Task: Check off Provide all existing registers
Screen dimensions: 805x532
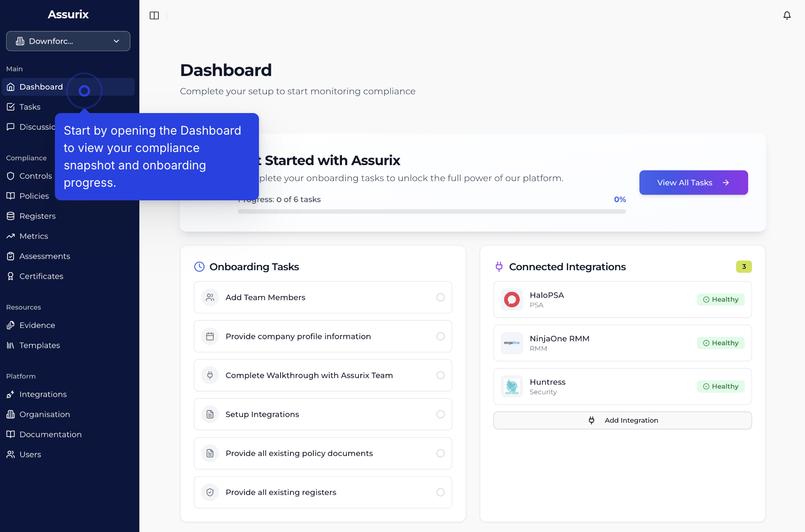Action: (x=440, y=492)
